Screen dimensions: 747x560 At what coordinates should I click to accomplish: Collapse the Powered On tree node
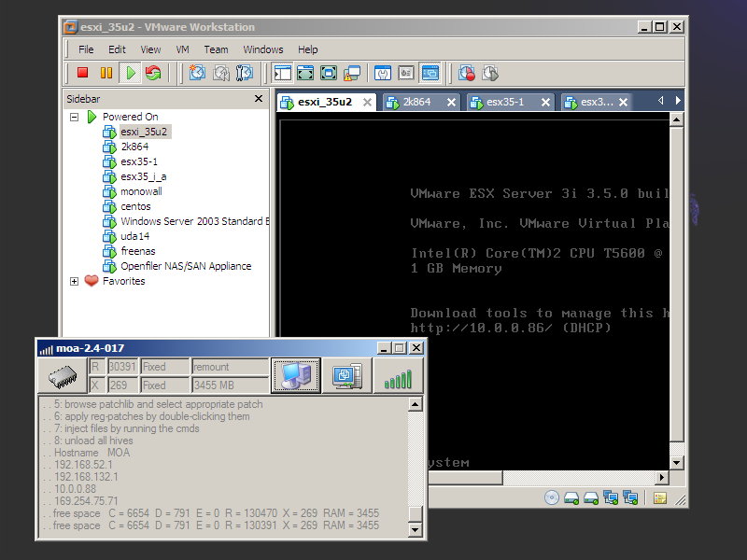click(x=75, y=117)
